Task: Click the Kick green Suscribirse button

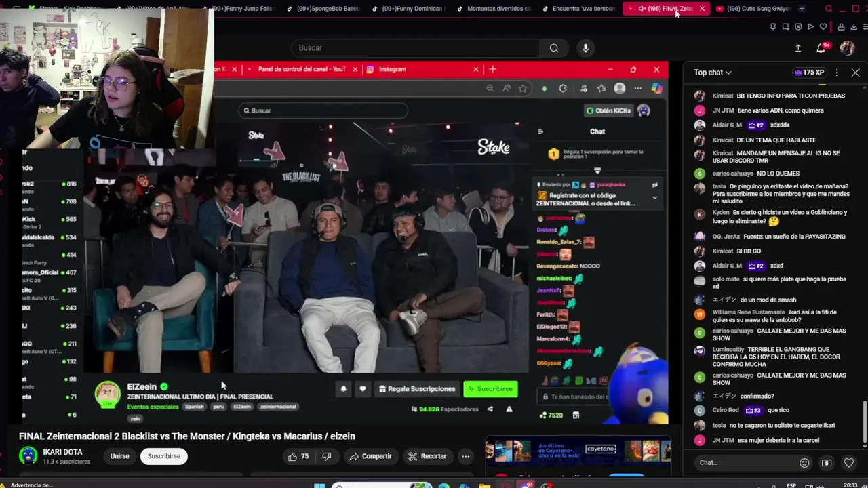Action: coord(490,389)
